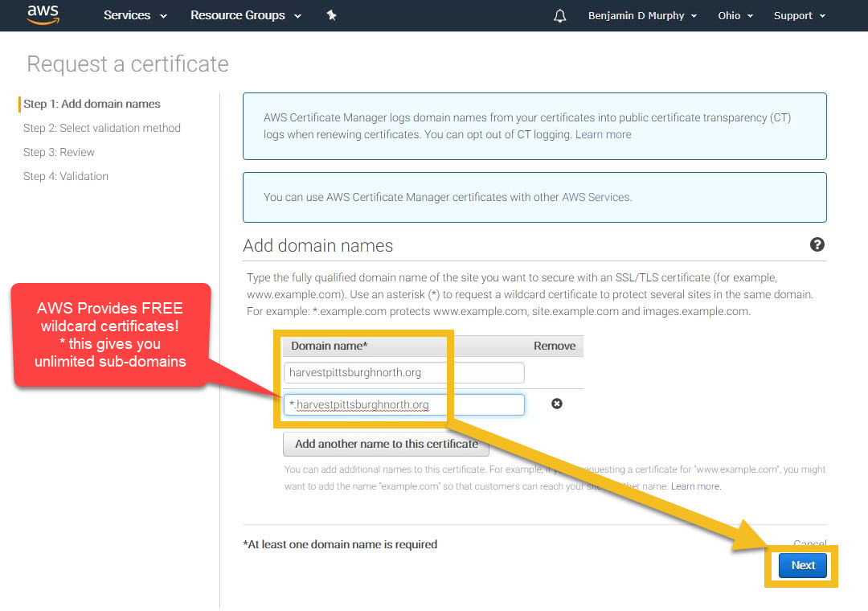Click the *.harvestpittsburghnorth.org wildcard field
The height and width of the screenshot is (611, 868).
403,404
